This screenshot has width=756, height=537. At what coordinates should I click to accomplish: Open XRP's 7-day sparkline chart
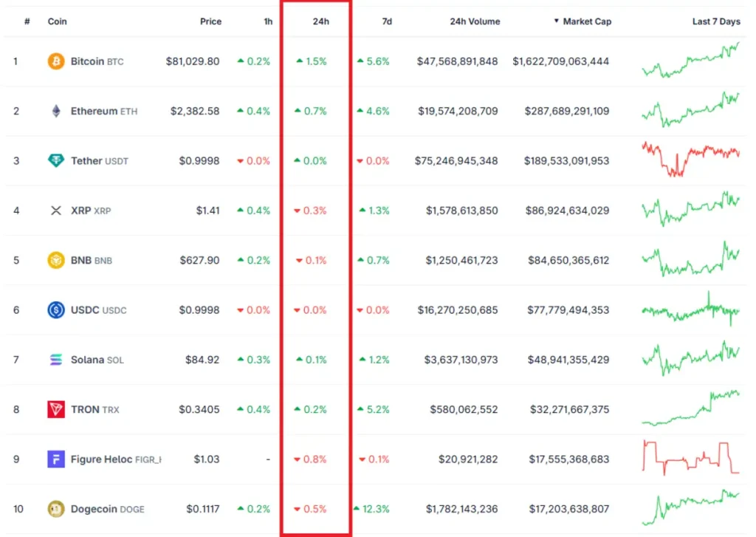click(690, 209)
